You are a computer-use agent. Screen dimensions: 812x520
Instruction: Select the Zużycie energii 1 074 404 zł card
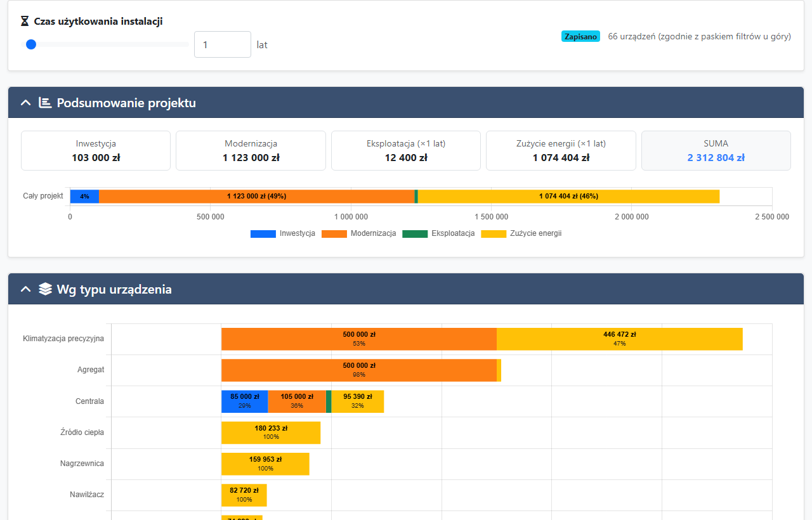point(561,151)
